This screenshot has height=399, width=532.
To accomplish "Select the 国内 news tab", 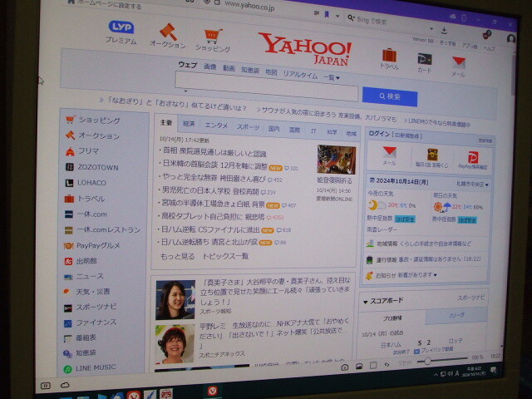I will (273, 129).
